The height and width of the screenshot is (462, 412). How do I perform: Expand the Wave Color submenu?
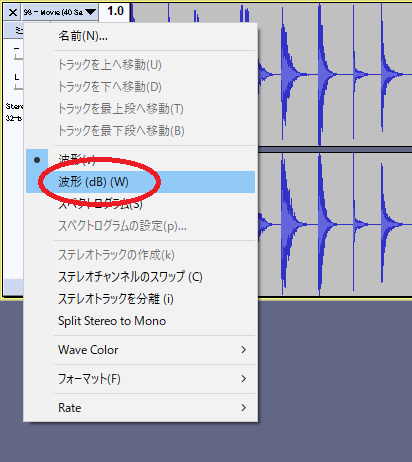pos(141,350)
